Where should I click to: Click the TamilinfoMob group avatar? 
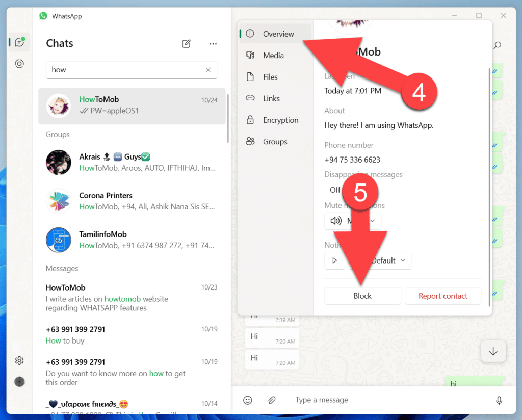(x=58, y=240)
